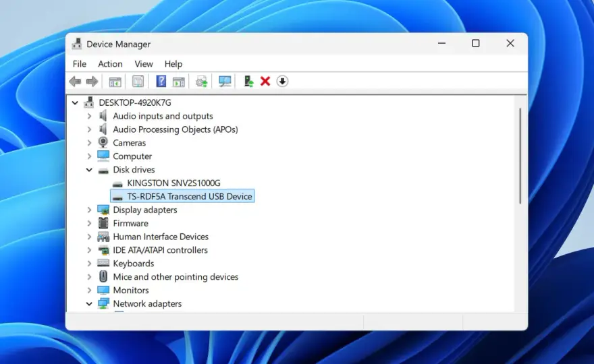The image size is (594, 364).
Task: Click the Mice pointing devices icon
Action: pos(103,276)
